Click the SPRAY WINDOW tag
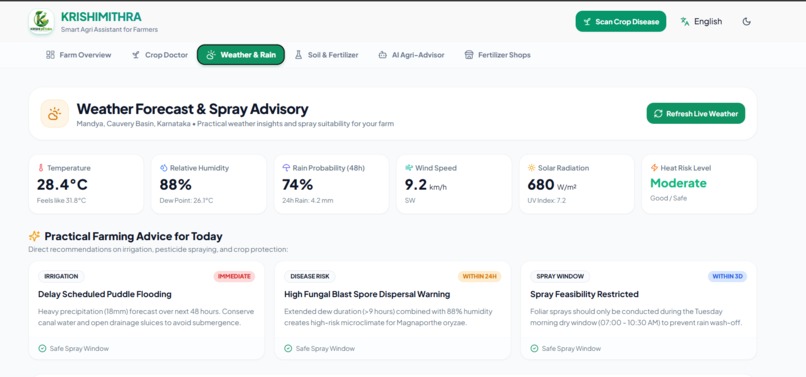Viewport: 806px width, 377px height. (x=560, y=276)
